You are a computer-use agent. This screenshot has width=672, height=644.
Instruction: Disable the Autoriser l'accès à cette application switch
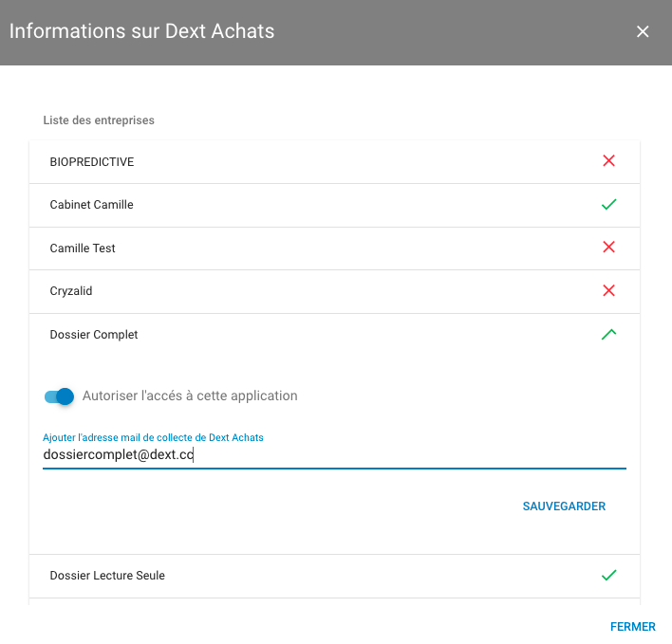point(59,396)
